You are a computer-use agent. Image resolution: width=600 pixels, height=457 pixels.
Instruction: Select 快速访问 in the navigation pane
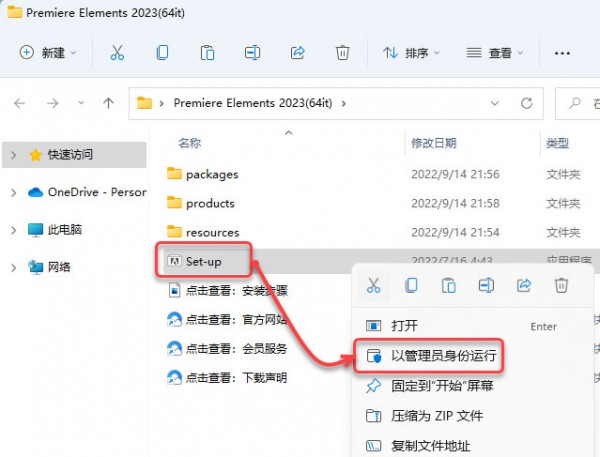pyautogui.click(x=74, y=155)
